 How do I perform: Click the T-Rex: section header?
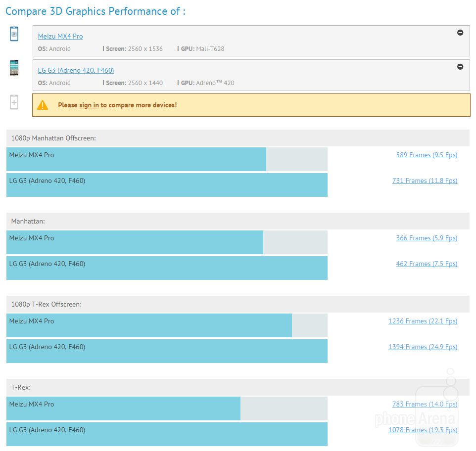coord(238,387)
